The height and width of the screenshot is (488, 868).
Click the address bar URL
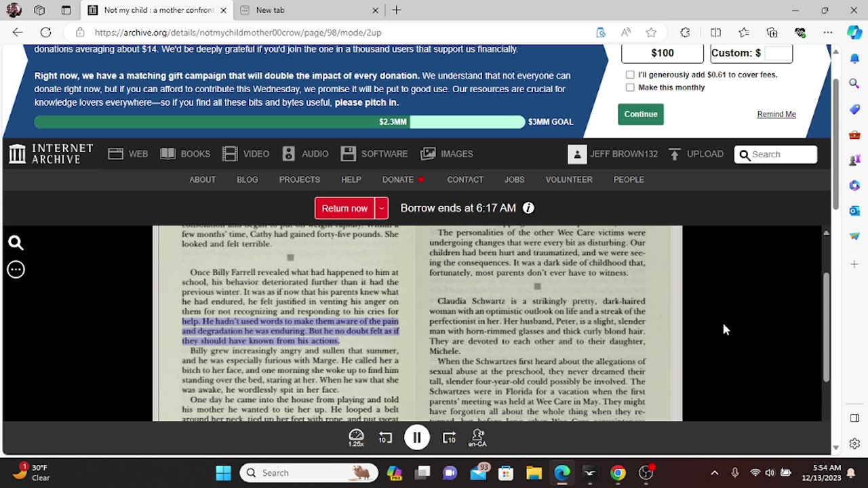[238, 33]
